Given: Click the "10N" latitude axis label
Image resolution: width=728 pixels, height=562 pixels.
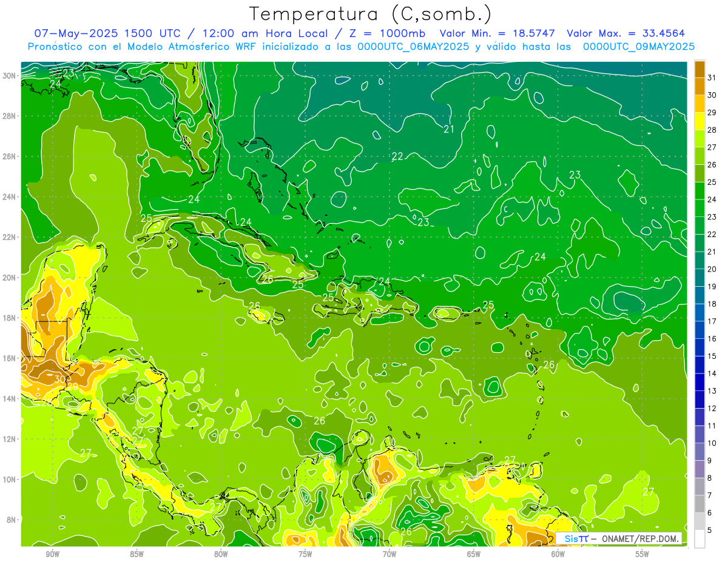Looking at the screenshot, I should [9, 480].
